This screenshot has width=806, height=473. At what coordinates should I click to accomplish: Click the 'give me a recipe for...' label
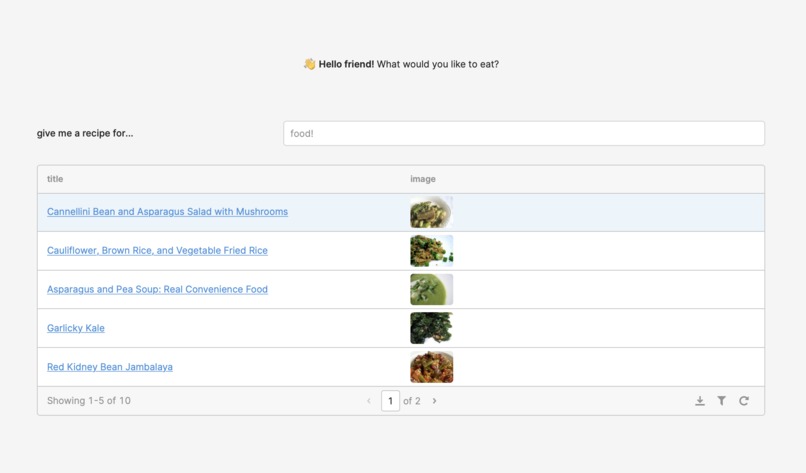coord(85,133)
